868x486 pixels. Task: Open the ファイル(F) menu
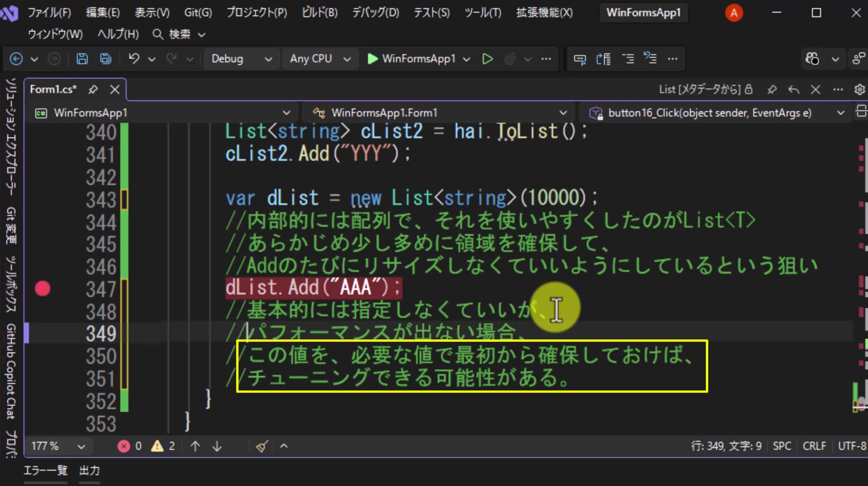point(50,13)
